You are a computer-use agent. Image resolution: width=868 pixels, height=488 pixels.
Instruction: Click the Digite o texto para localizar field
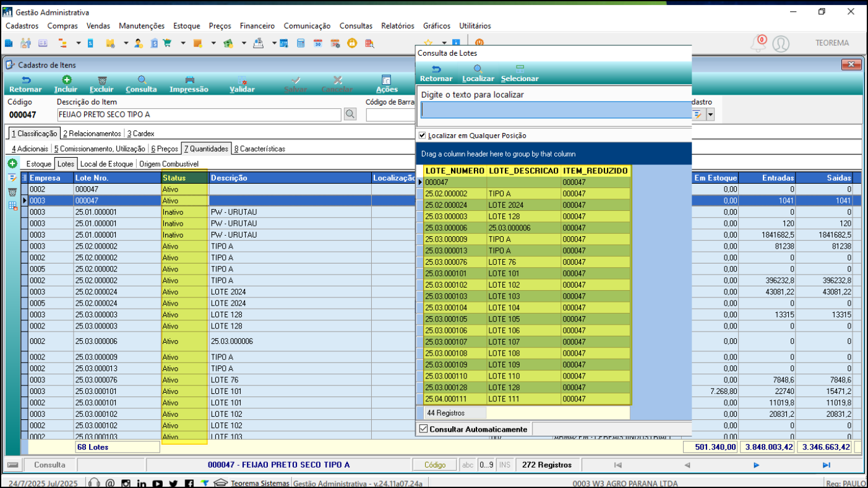coord(555,109)
